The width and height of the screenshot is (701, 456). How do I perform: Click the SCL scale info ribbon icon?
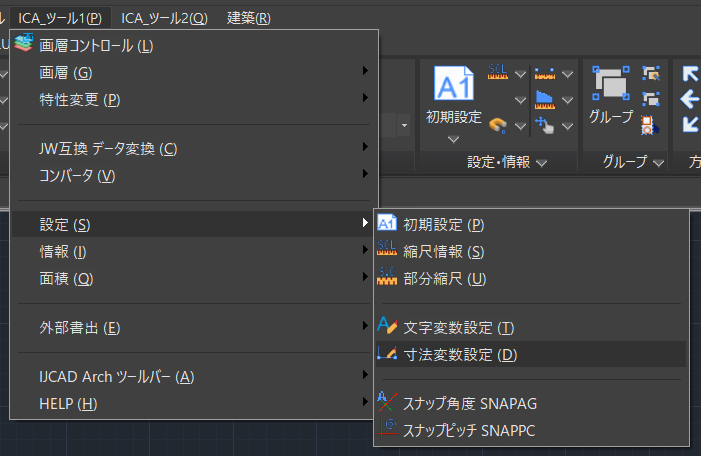tap(498, 72)
